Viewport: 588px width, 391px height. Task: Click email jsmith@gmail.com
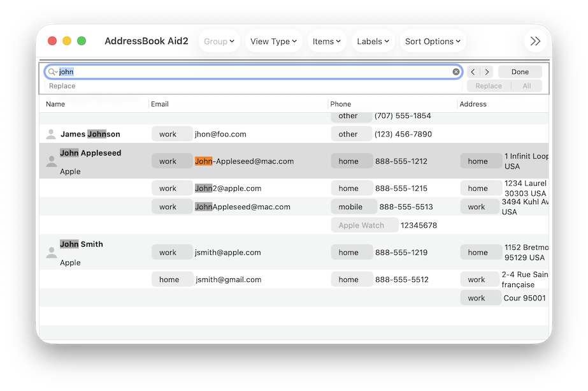point(228,279)
